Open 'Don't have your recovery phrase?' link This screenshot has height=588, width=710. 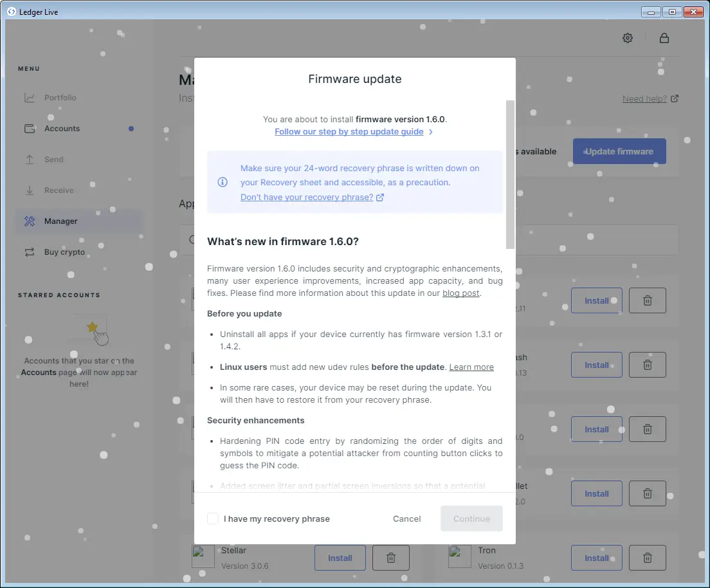pos(307,198)
